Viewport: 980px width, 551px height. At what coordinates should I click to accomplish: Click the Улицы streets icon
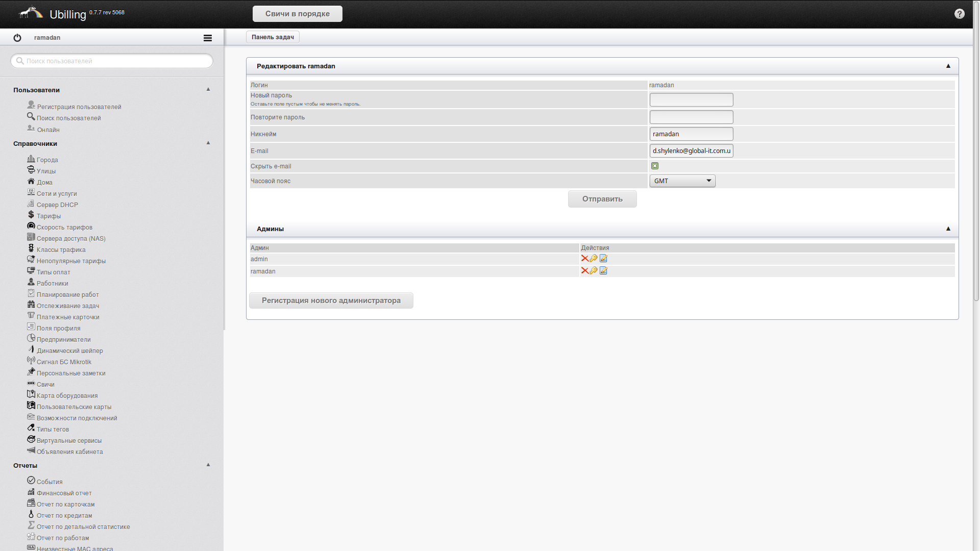tap(31, 170)
